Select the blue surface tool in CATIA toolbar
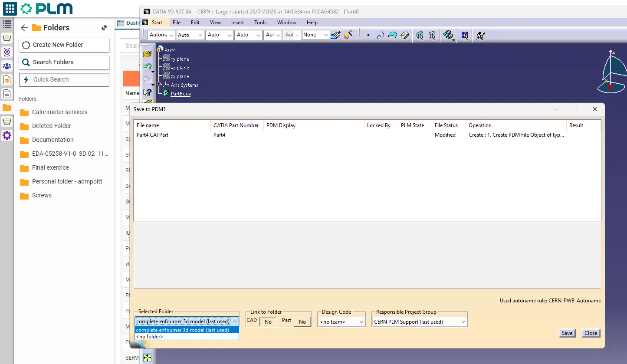This screenshot has width=627, height=364. 393,35
